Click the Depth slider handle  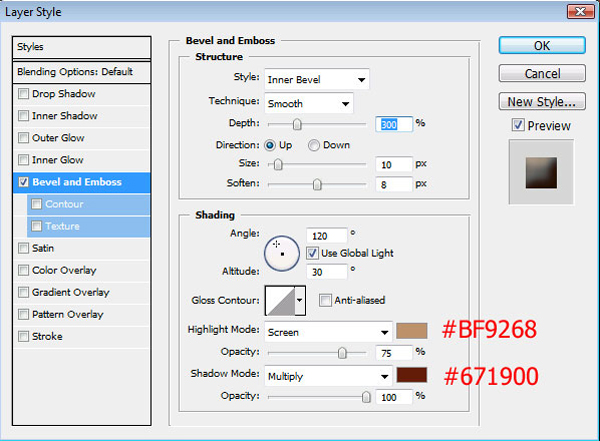click(x=297, y=124)
